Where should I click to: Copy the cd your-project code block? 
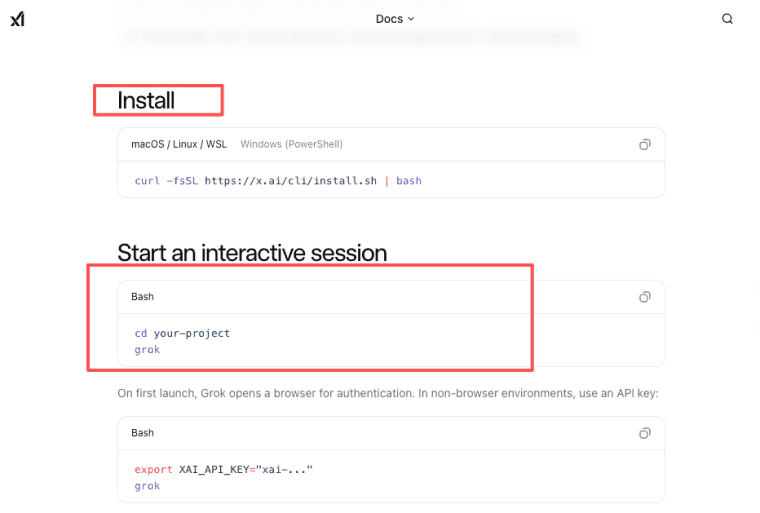click(x=644, y=297)
